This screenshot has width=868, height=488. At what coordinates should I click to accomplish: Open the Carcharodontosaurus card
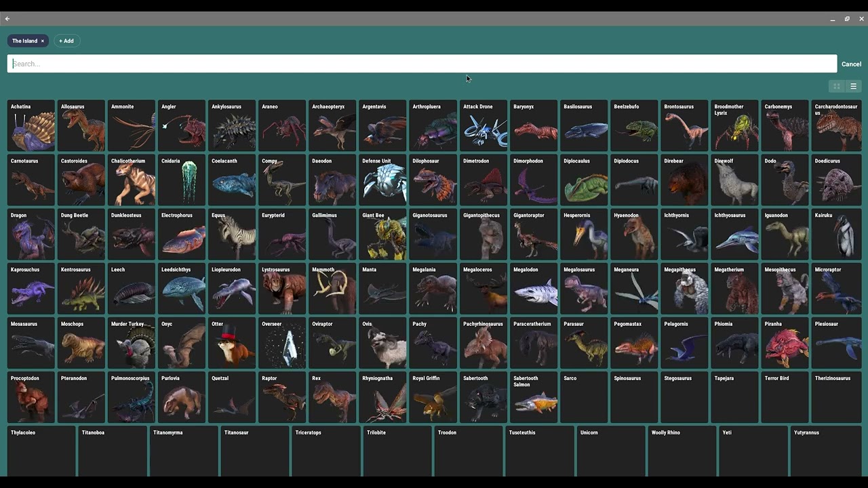click(x=835, y=125)
